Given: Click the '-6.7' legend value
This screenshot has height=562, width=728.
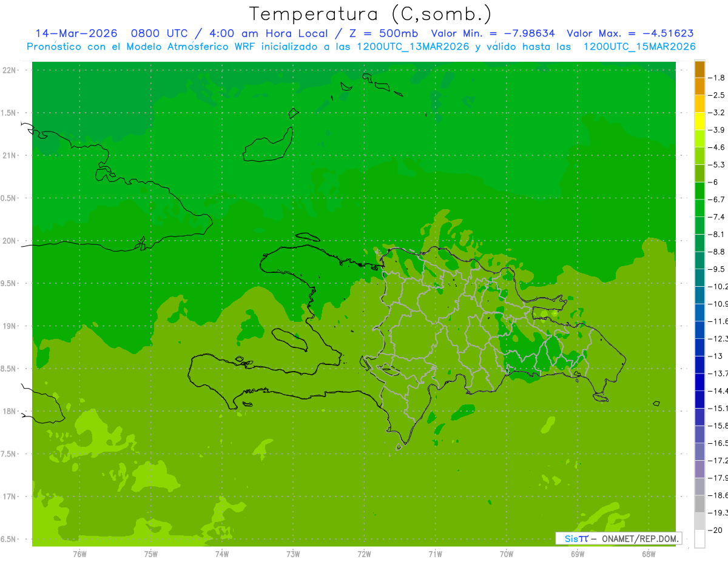Looking at the screenshot, I should [716, 199].
